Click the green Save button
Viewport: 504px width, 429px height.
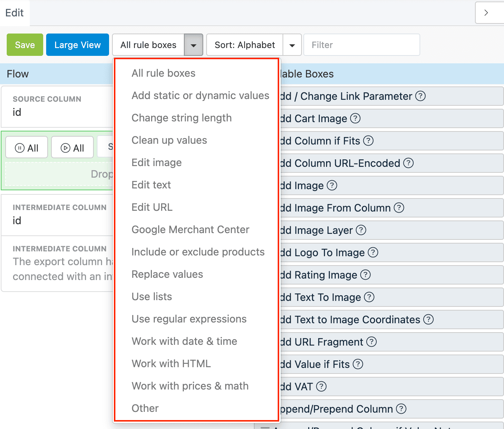pyautogui.click(x=25, y=45)
